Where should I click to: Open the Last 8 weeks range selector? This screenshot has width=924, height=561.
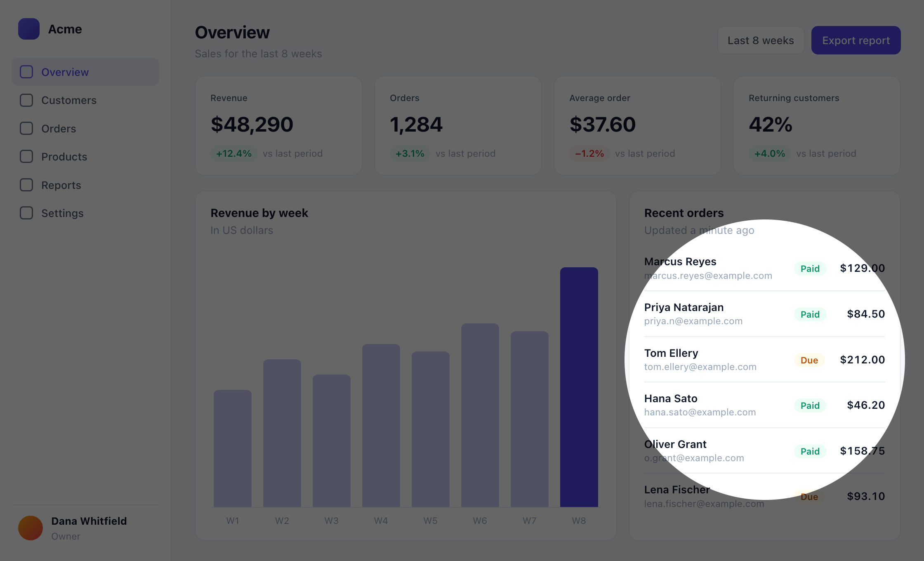pos(761,40)
